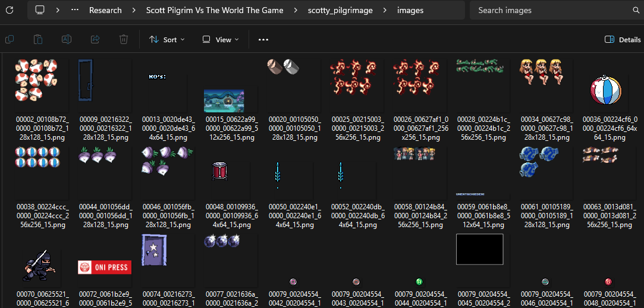Open the View layout dropdown

tap(221, 39)
